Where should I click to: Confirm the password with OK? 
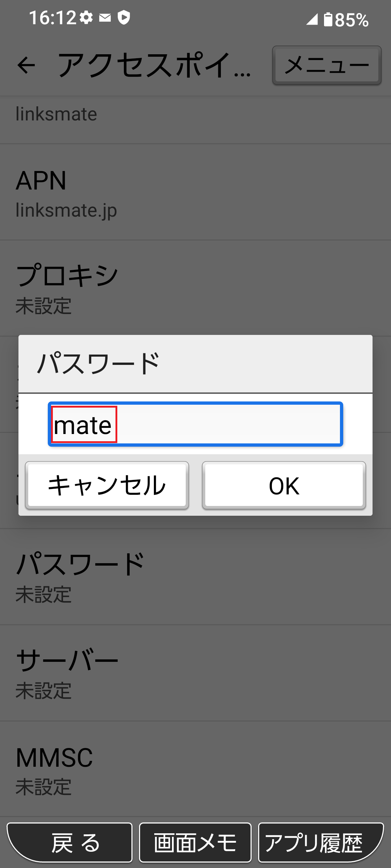point(283,486)
